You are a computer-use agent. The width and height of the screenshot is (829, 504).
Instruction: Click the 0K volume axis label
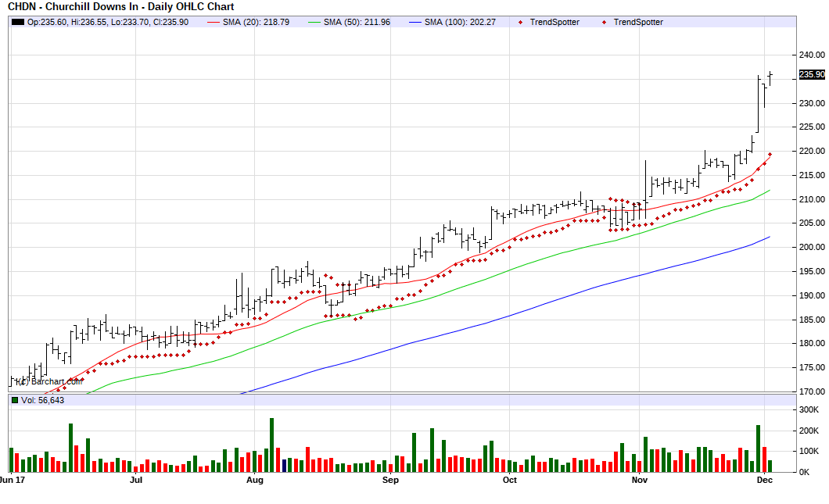804,472
